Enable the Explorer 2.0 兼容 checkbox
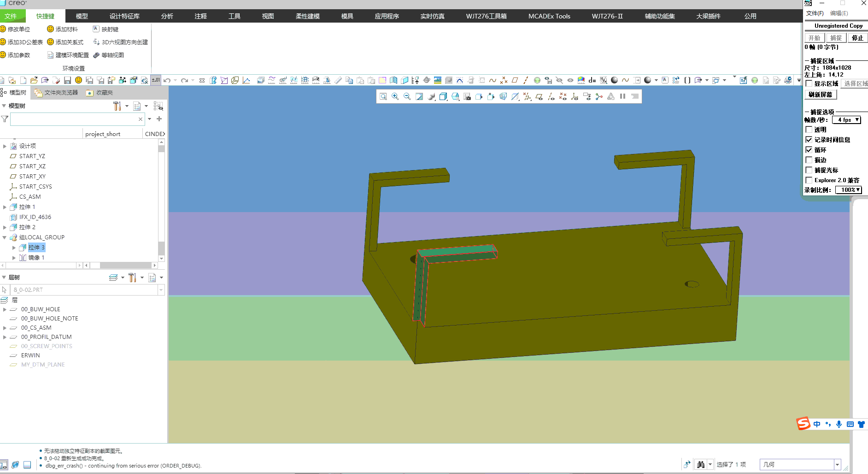 pos(809,180)
